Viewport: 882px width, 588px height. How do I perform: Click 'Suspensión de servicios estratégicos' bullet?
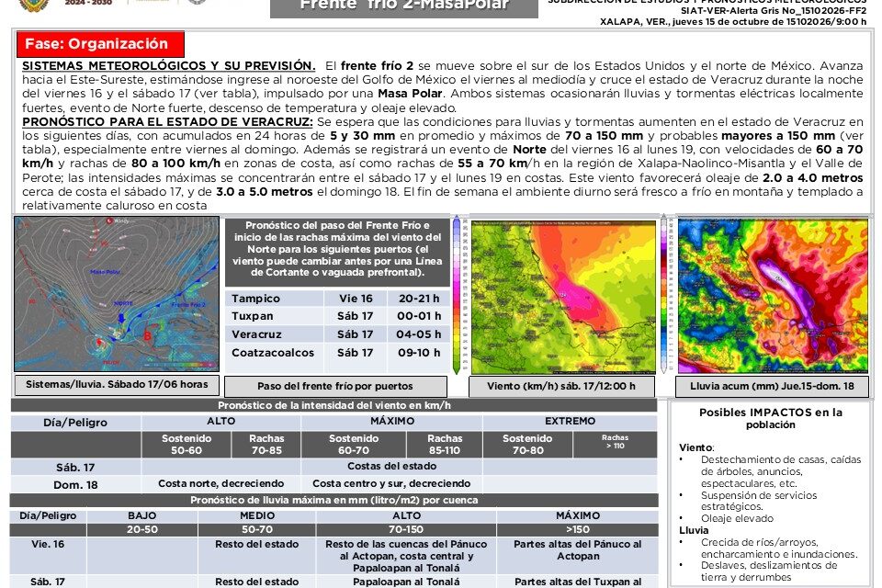point(759,501)
